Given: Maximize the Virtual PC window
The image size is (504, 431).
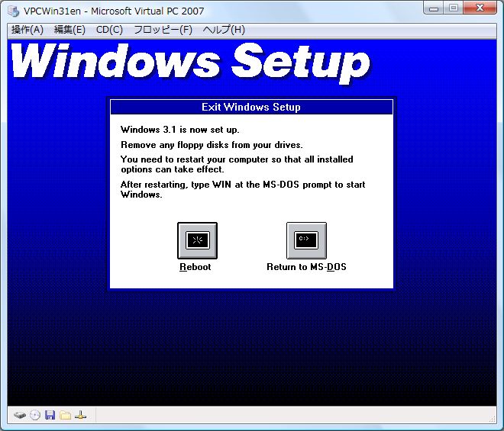Looking at the screenshot, I should click(454, 8).
